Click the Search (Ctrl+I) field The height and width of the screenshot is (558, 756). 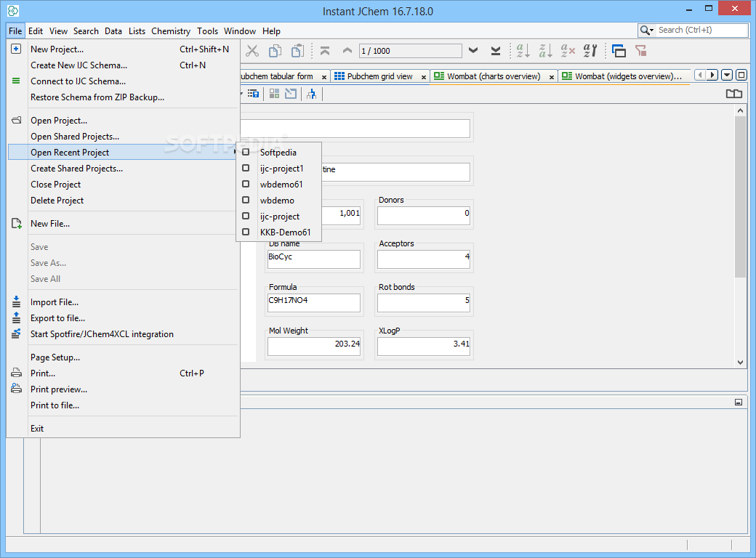[702, 30]
